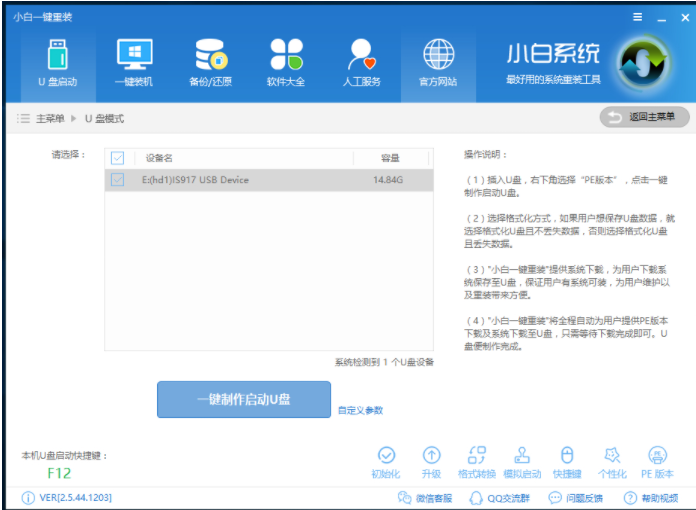Open 问题反馈 feedback
The image size is (696, 510).
[576, 498]
